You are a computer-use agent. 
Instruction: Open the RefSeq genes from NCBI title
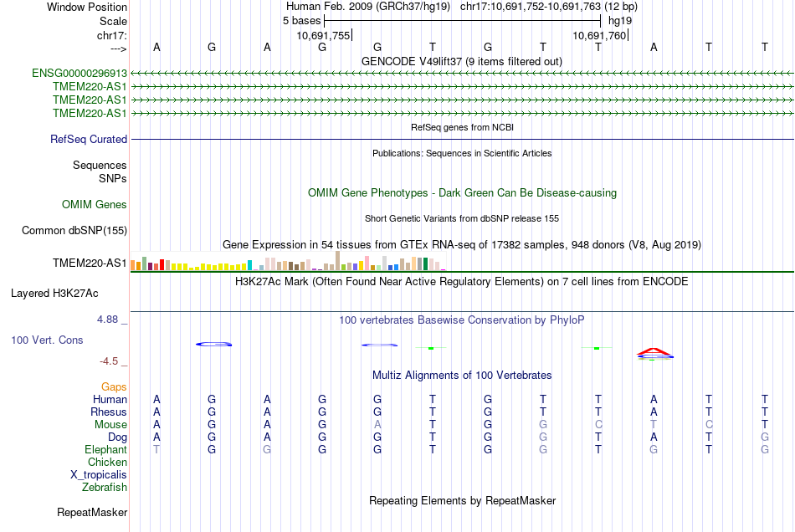462,127
